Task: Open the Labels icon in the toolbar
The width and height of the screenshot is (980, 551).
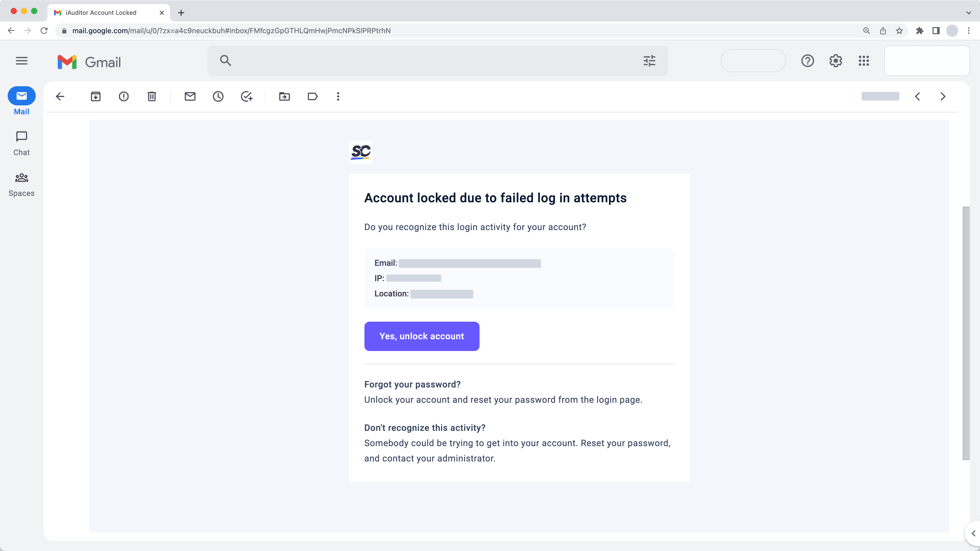Action: [312, 97]
